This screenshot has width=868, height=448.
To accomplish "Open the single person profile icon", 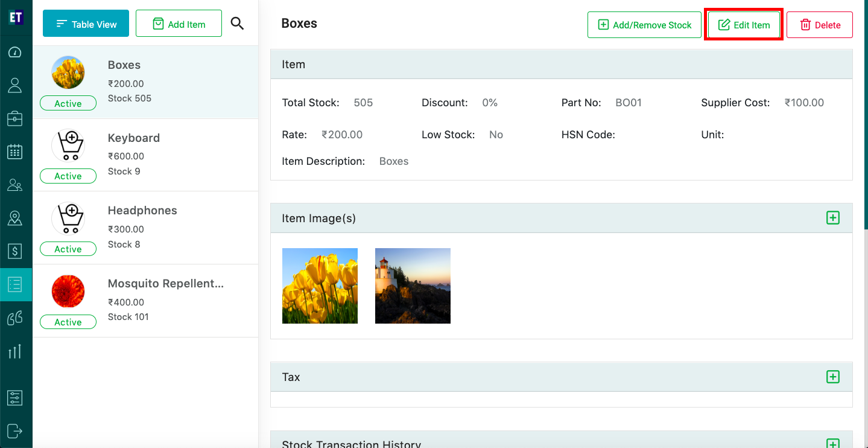I will 15,85.
